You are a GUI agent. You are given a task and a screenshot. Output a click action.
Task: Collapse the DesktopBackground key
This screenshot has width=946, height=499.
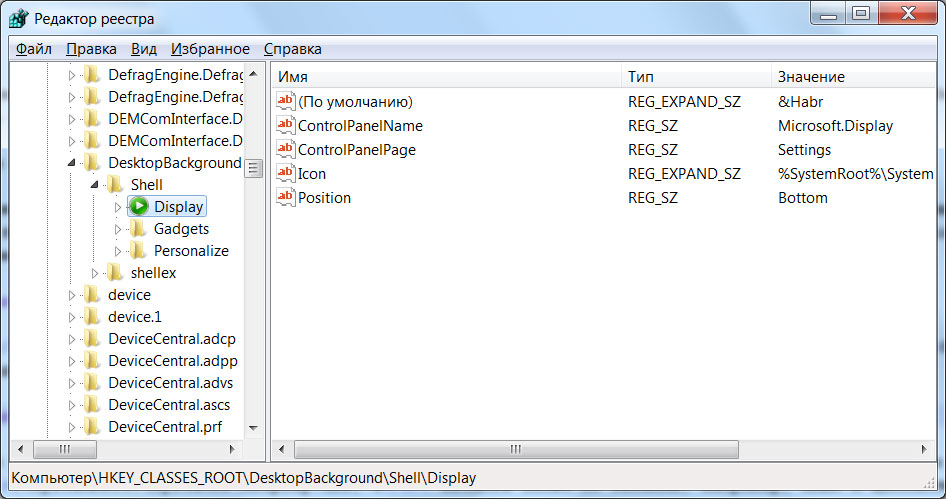[72, 162]
